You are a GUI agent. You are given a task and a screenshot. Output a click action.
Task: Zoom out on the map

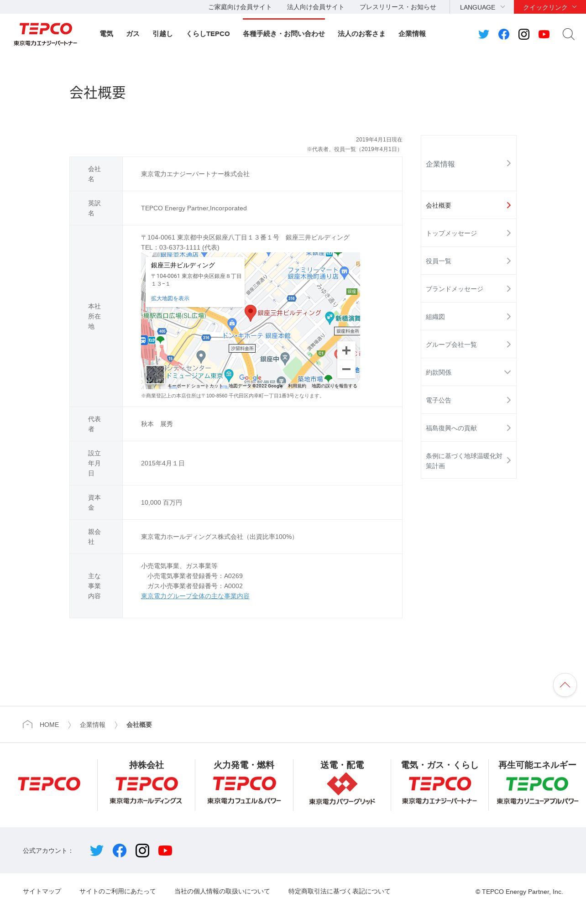pos(346,369)
